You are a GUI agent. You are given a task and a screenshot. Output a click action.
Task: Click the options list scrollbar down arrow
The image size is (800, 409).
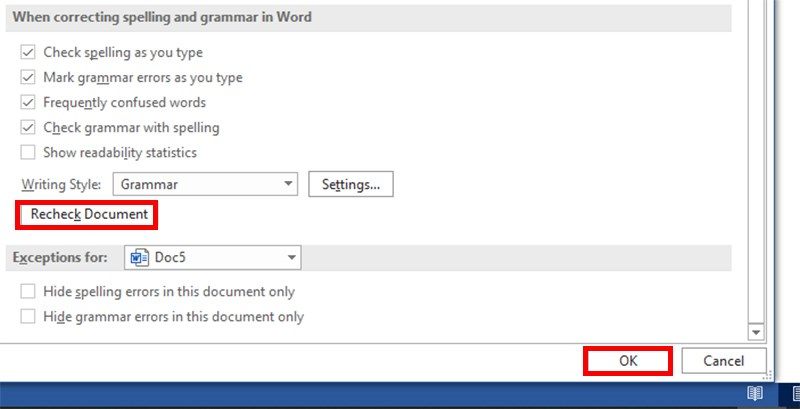click(x=756, y=332)
